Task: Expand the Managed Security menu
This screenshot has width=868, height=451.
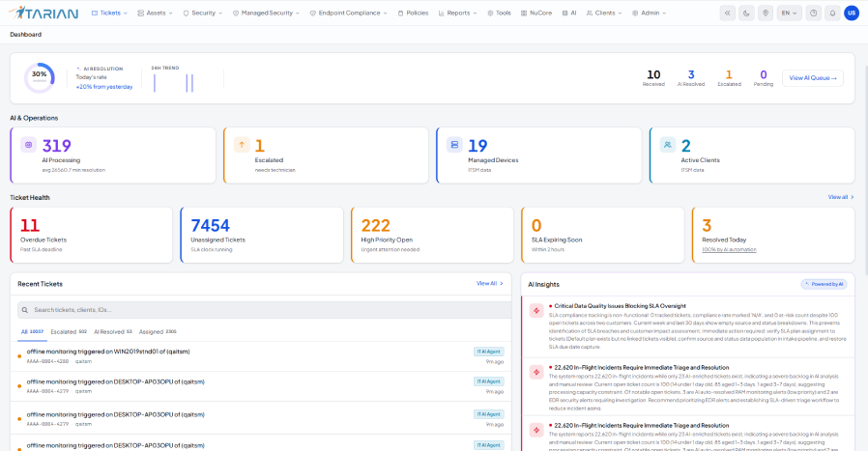Action: pos(266,13)
